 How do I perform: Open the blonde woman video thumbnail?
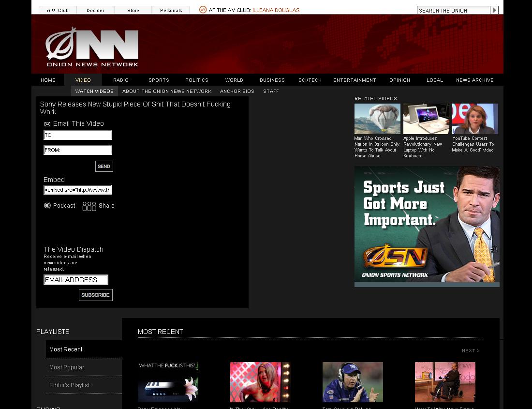pos(260,382)
